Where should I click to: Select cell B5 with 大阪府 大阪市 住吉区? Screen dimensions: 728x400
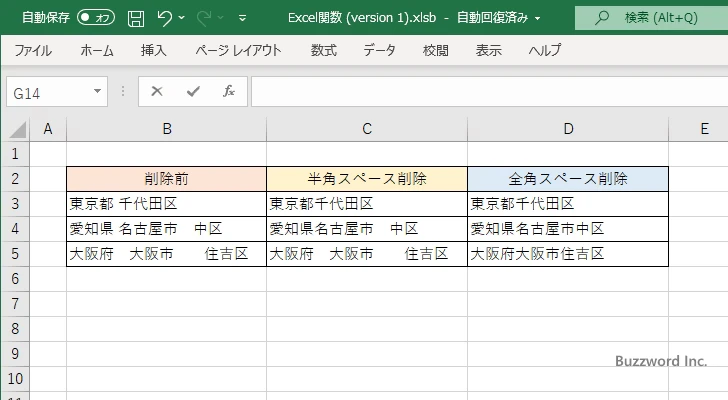tap(167, 254)
